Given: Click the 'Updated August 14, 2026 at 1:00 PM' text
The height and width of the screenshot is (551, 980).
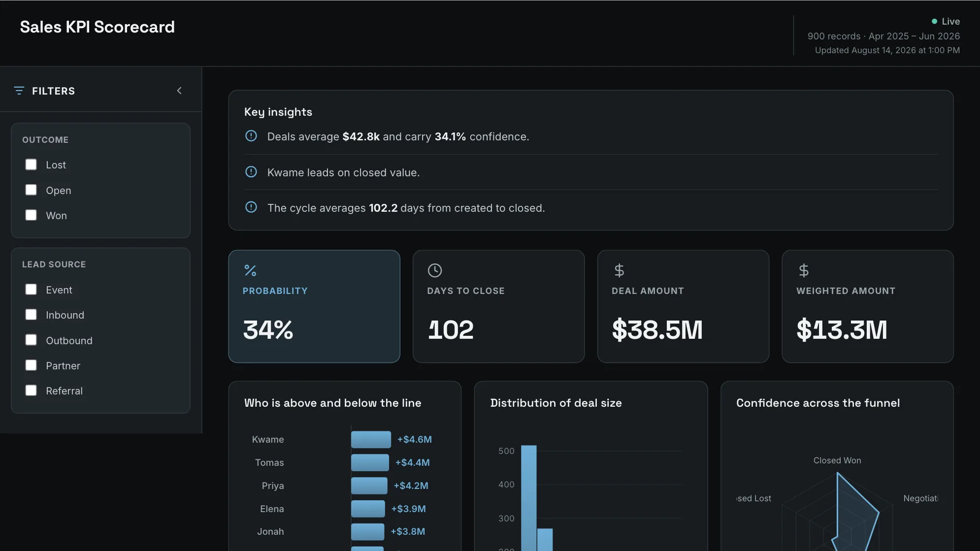Looking at the screenshot, I should pos(887,50).
